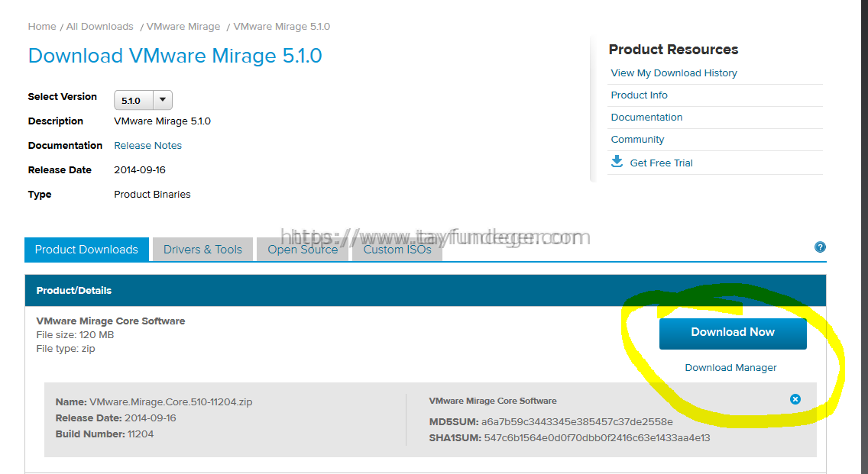Close the file details panel with X icon
868x474 pixels.
coord(795,399)
